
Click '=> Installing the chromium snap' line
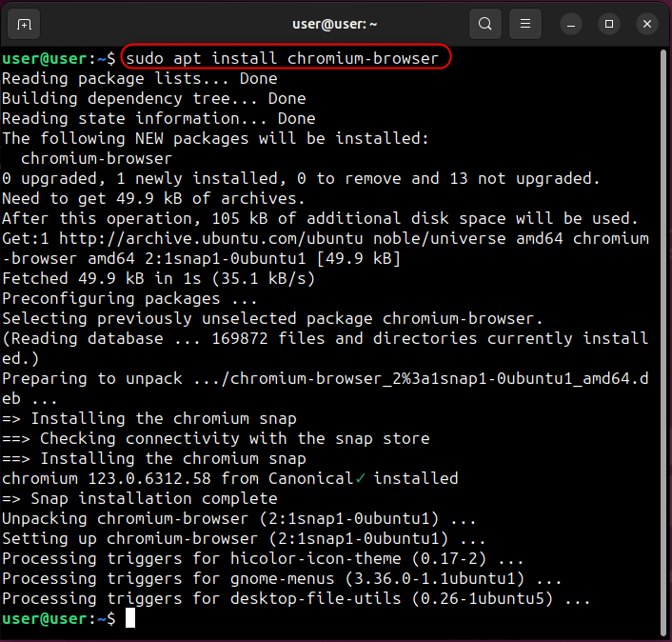tap(149, 418)
